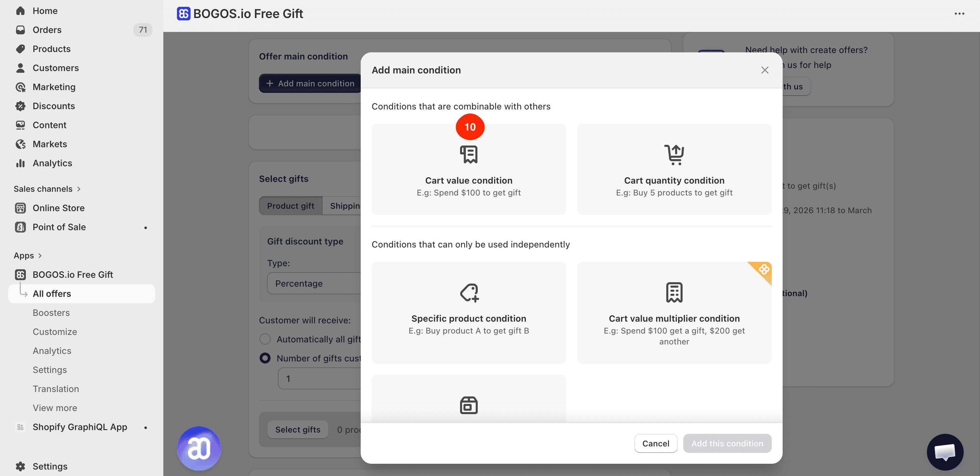Screen dimensions: 980x476
Task: Click the Cart value receipt icon
Action: pyautogui.click(x=469, y=154)
